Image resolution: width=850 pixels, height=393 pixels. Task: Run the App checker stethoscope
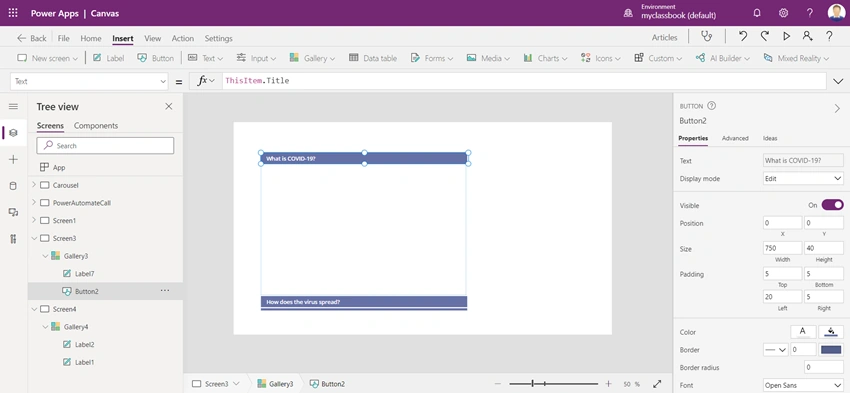click(706, 37)
